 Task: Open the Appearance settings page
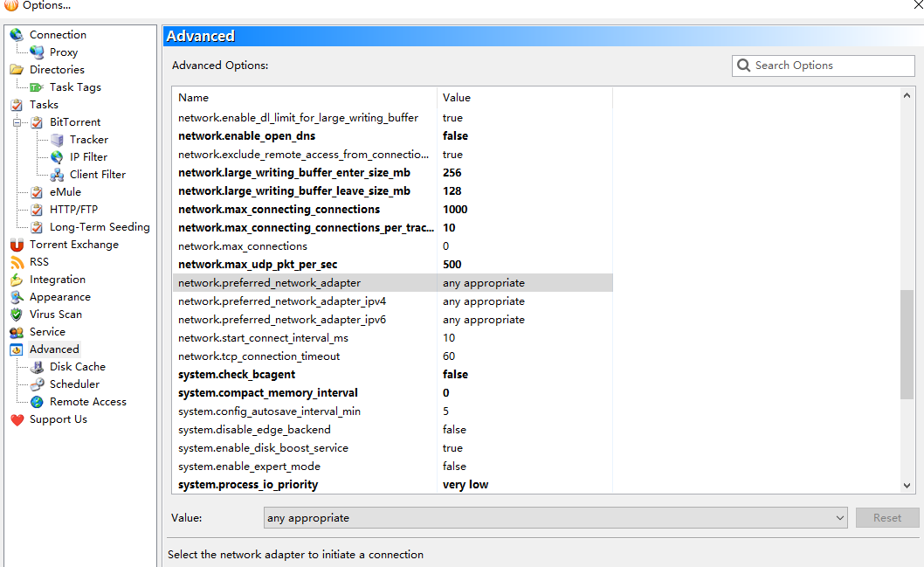(x=59, y=297)
